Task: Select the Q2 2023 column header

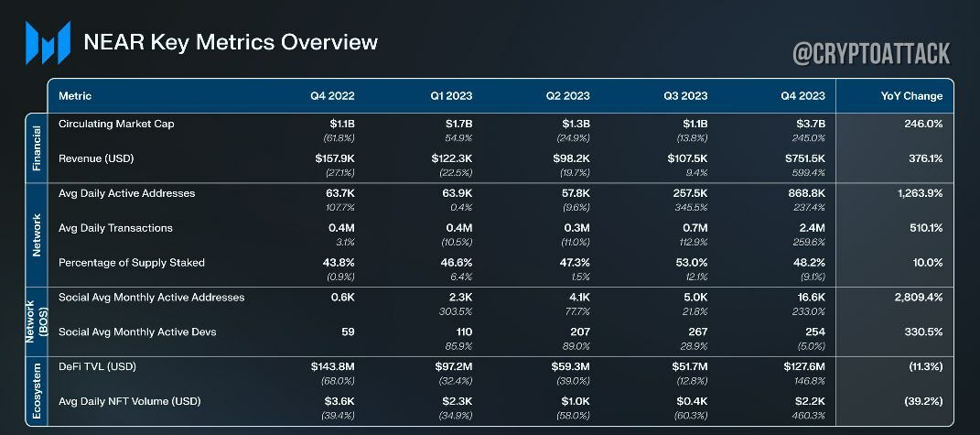Action: coord(568,96)
